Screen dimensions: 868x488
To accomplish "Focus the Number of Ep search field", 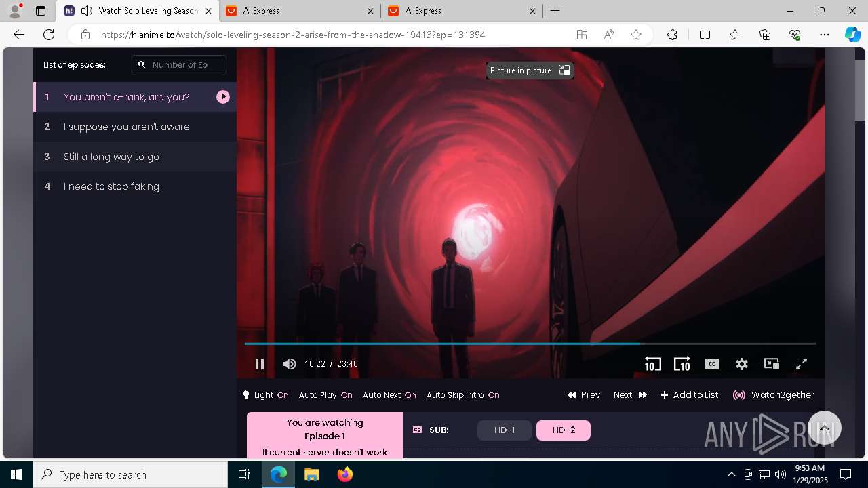I will click(179, 65).
